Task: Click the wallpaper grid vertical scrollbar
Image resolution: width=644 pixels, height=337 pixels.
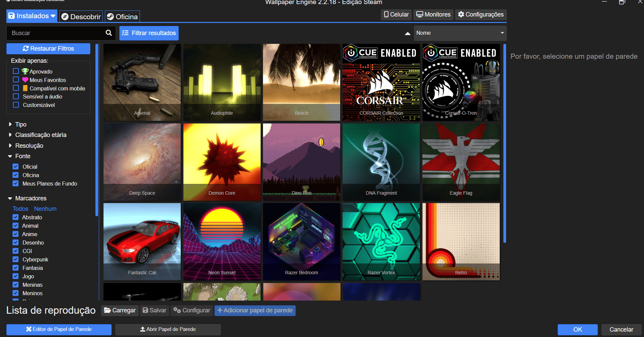Action: [x=504, y=143]
